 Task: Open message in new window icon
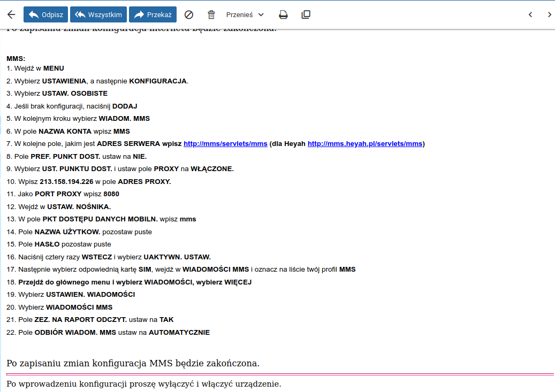(306, 14)
